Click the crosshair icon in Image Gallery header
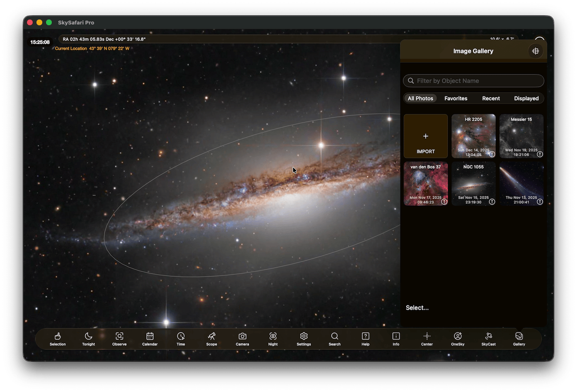 tap(536, 51)
